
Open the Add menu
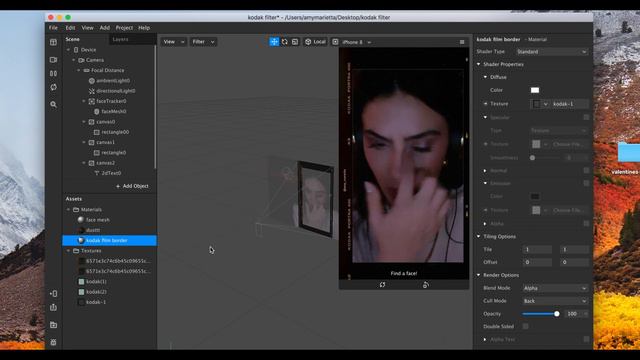click(104, 28)
